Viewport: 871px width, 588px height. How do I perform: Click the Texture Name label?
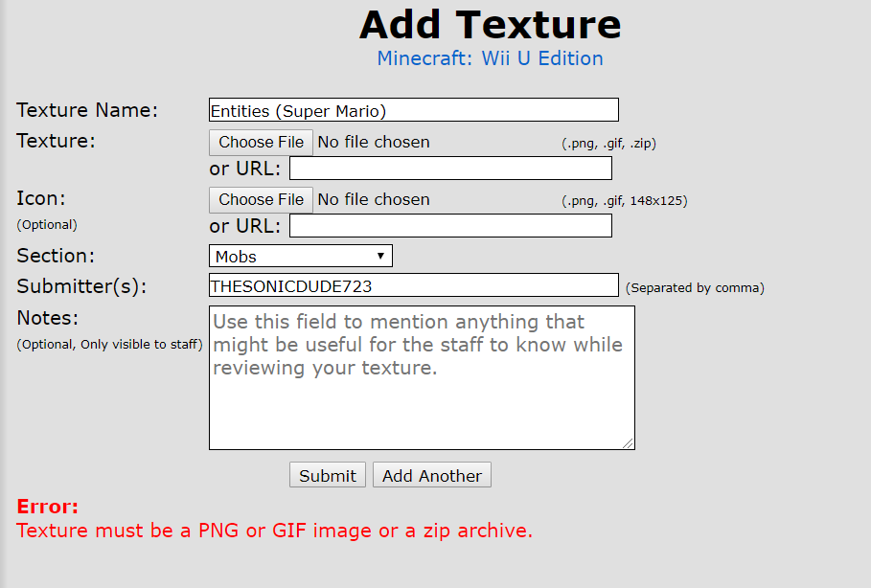tap(87, 110)
